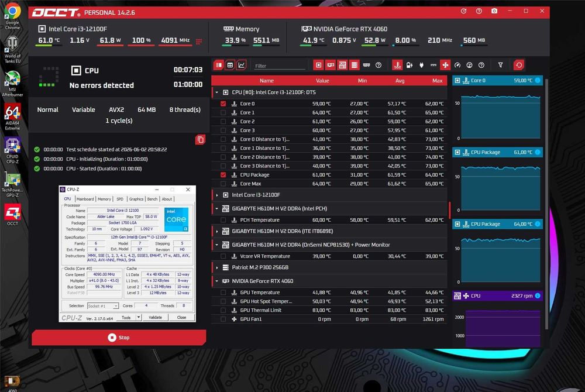Collapse the CPU [#0] DTS sensor group
This screenshot has width=585, height=392.
pos(217,92)
